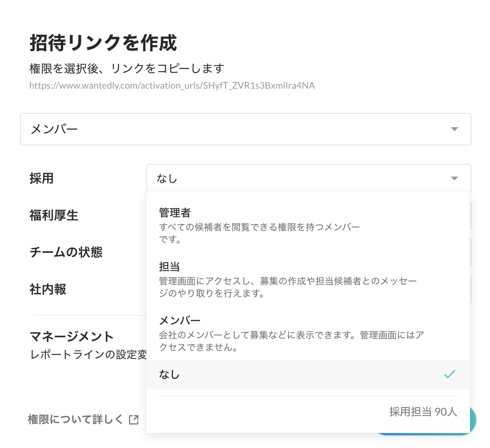Click the invitation URL text

(172, 86)
